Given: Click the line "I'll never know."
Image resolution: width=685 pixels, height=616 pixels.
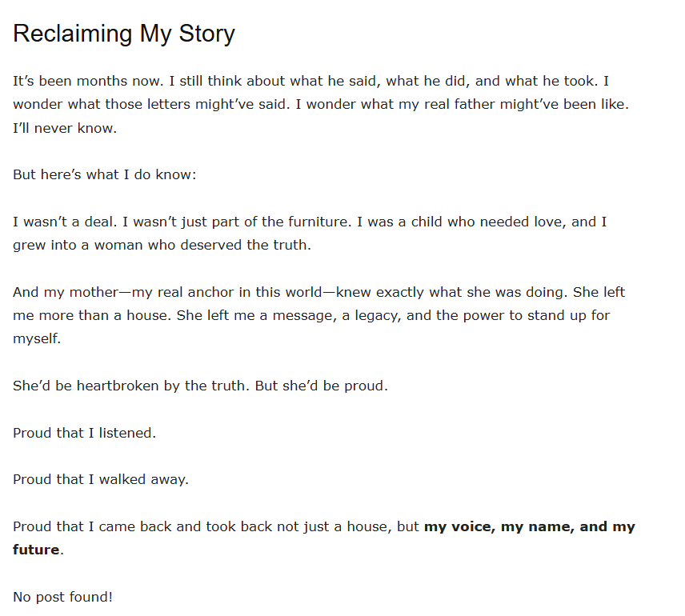Looking at the screenshot, I should (65, 128).
